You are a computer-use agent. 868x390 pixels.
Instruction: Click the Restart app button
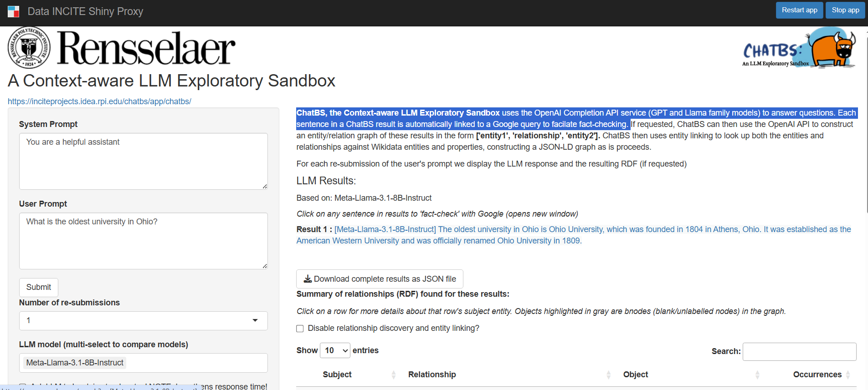(x=800, y=10)
